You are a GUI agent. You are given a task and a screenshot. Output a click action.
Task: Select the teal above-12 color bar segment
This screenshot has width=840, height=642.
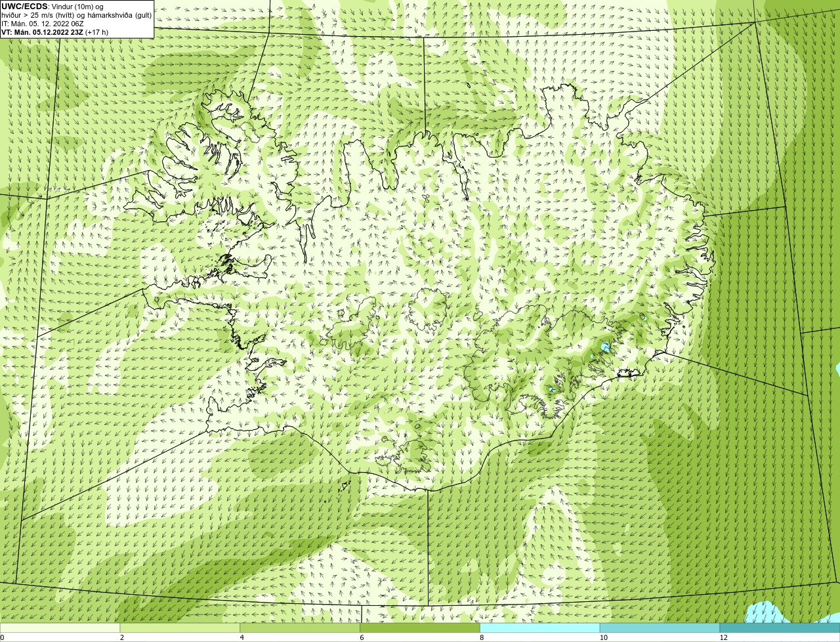point(780,628)
